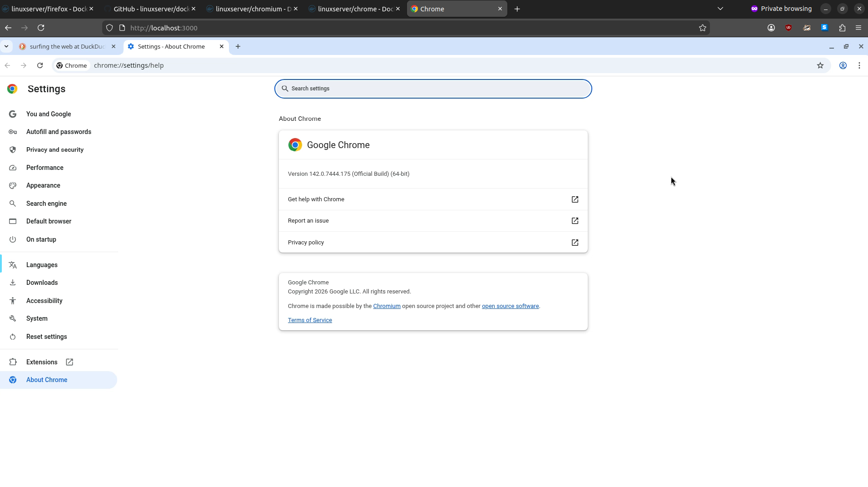The height and width of the screenshot is (487, 868).
Task: Open Firefox's list-all-tabs dropdown
Action: pos(720,9)
